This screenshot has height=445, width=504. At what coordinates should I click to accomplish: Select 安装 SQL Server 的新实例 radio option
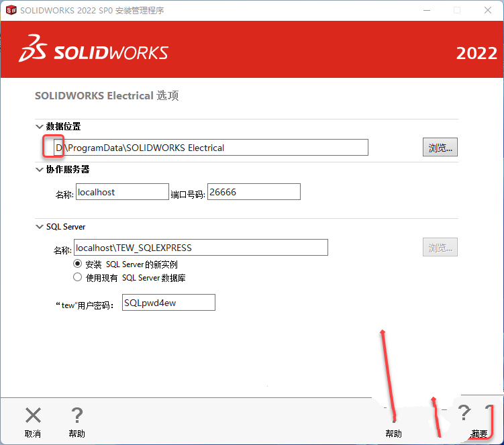coord(77,264)
